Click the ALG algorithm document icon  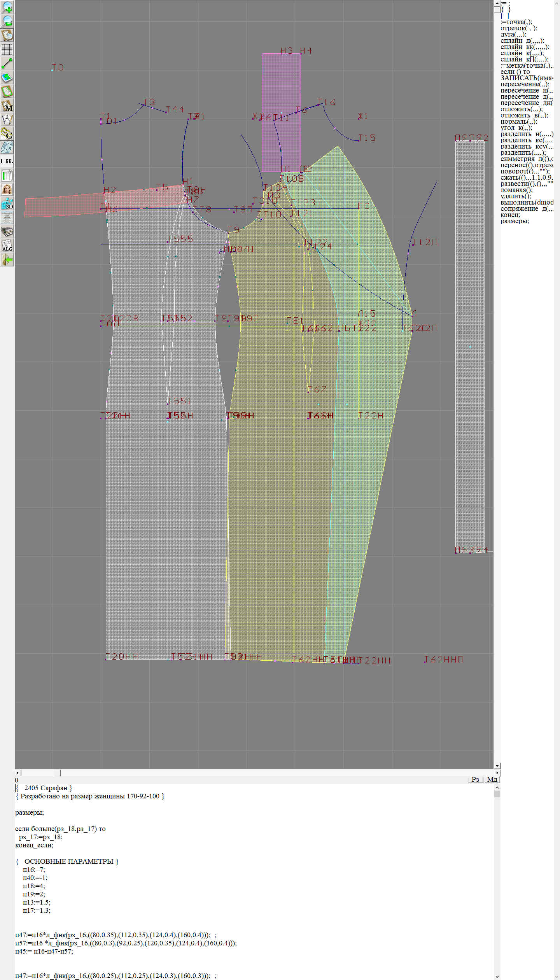(x=7, y=246)
